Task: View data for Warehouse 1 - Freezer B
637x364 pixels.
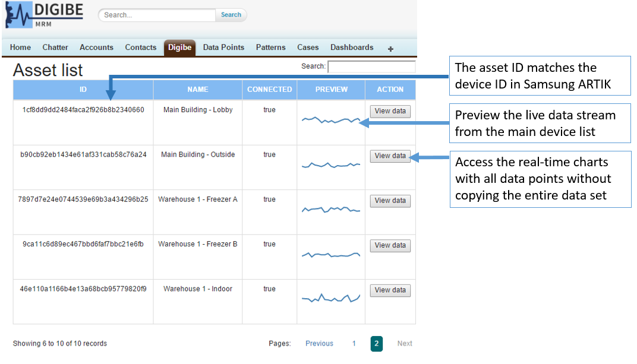Action: pos(390,245)
